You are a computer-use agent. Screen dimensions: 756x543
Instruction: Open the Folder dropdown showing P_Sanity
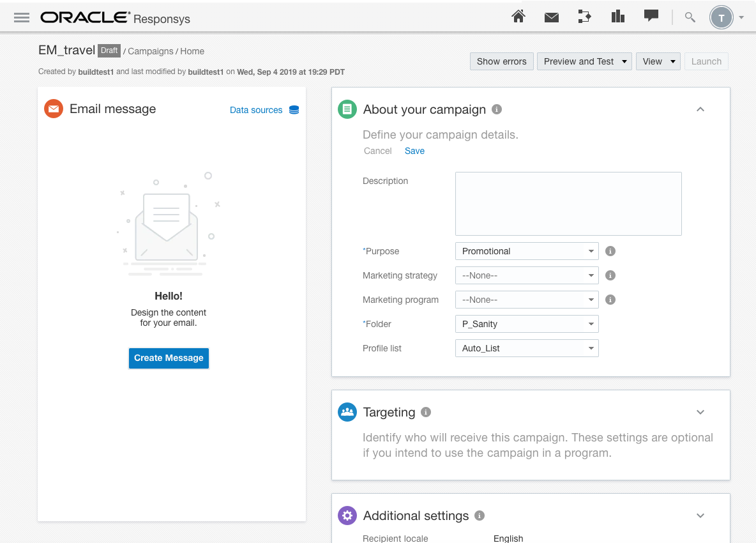[x=526, y=324]
